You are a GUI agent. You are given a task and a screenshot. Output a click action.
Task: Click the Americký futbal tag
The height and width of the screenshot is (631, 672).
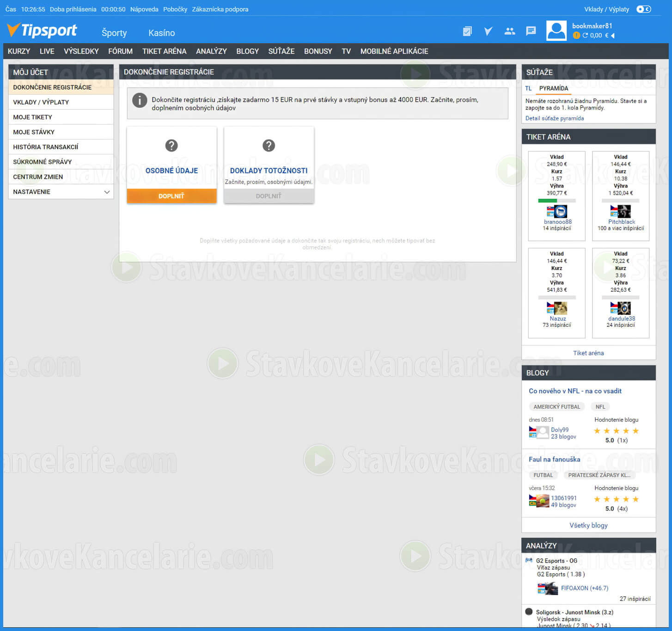coord(556,407)
